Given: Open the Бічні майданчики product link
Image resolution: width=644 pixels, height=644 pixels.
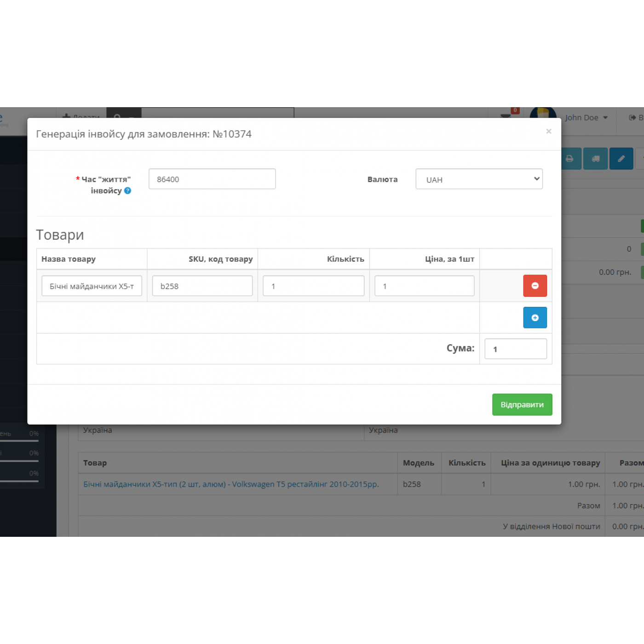Looking at the screenshot, I should tap(231, 484).
